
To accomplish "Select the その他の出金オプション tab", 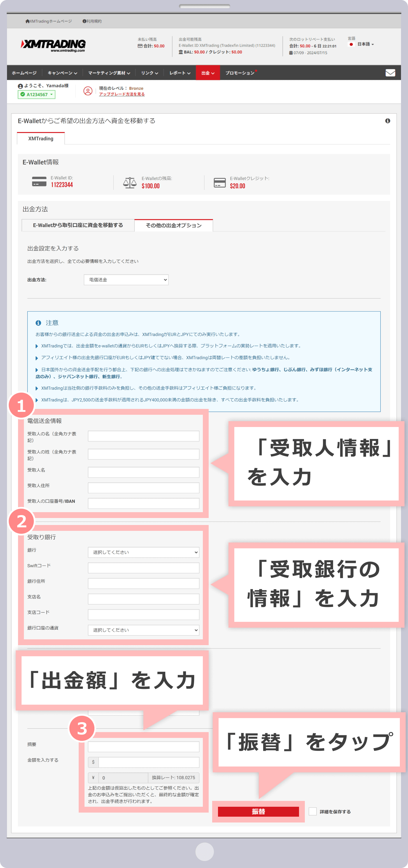I will click(x=173, y=225).
